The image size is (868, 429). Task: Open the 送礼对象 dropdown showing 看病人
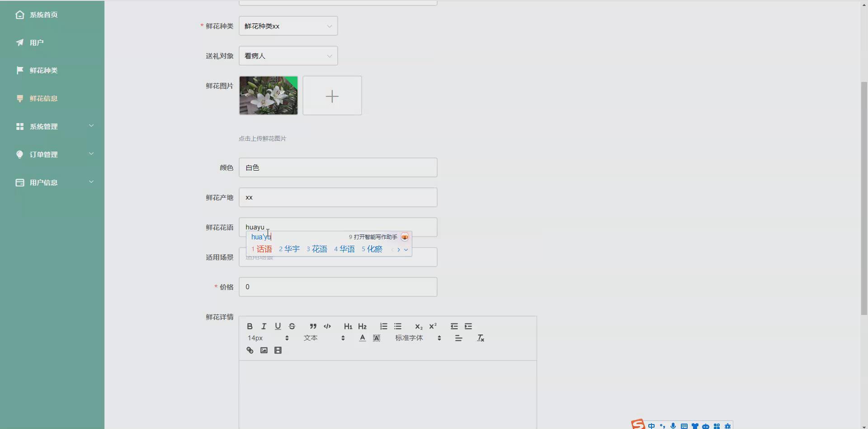pyautogui.click(x=288, y=56)
